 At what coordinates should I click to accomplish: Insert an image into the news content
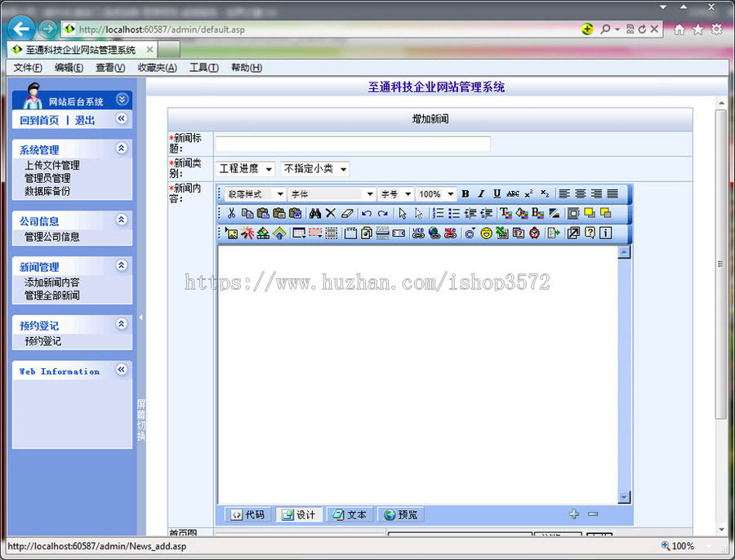point(231,233)
